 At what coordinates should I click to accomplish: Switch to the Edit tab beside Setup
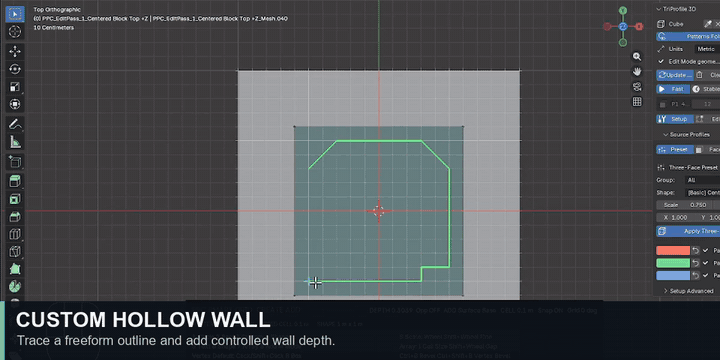(707, 119)
